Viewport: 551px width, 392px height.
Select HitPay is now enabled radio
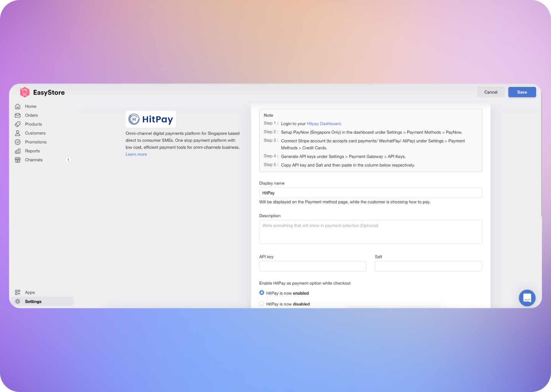(262, 293)
